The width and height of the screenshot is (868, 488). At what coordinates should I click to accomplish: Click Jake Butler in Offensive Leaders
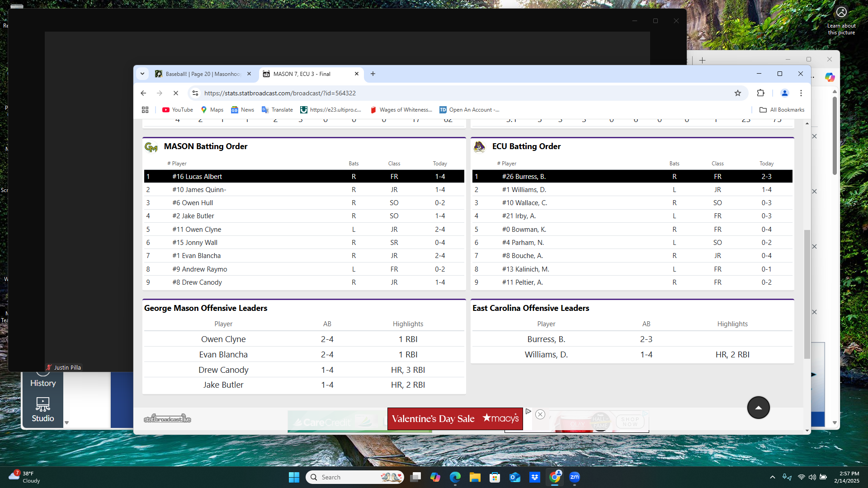(x=223, y=385)
